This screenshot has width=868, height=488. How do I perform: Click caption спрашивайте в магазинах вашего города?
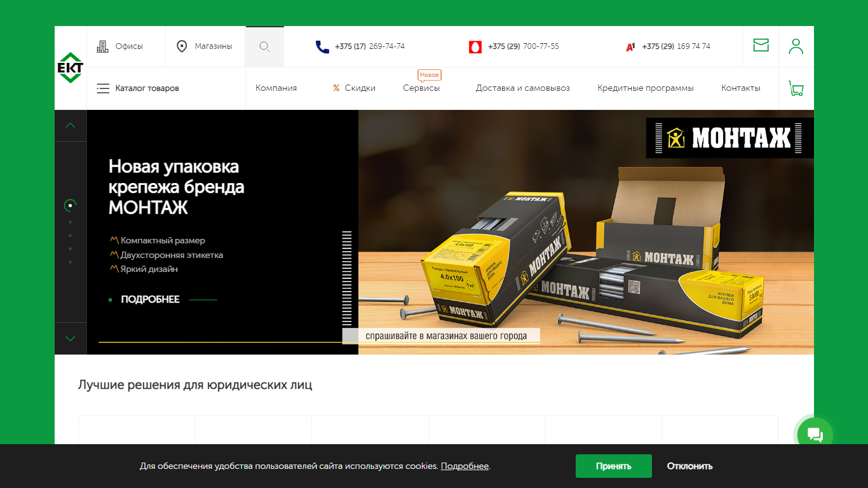click(x=446, y=335)
